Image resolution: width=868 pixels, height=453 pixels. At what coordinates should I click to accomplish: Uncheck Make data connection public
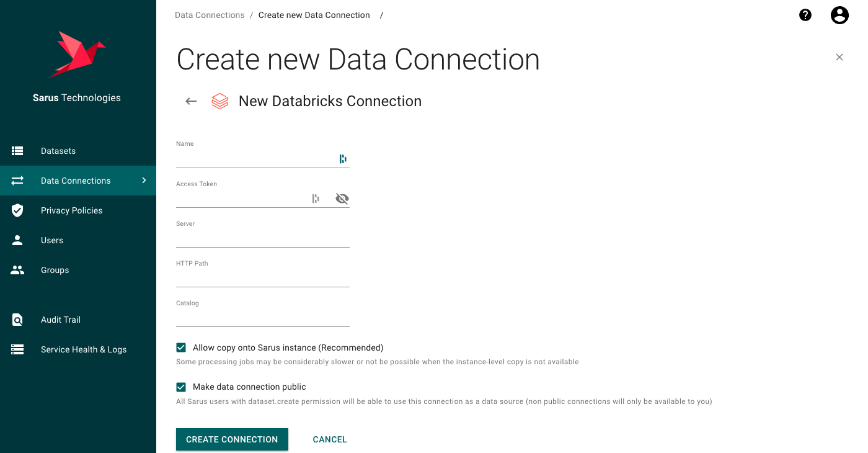pos(181,387)
